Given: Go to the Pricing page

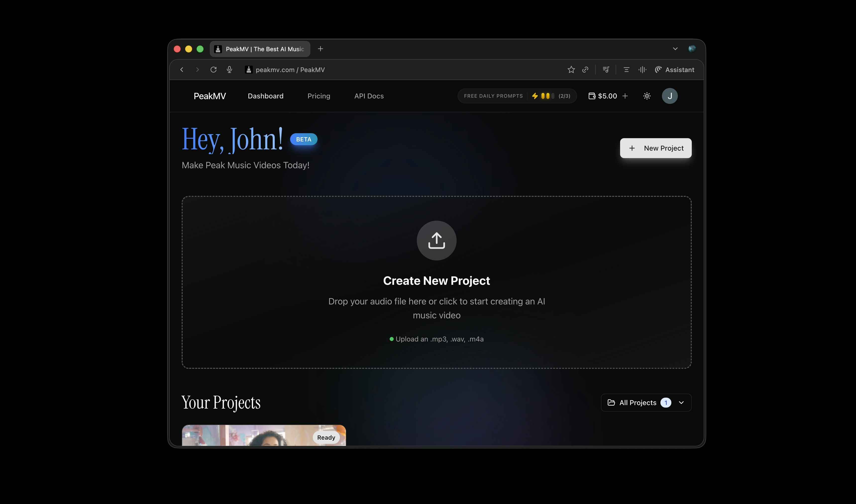Looking at the screenshot, I should coord(319,96).
